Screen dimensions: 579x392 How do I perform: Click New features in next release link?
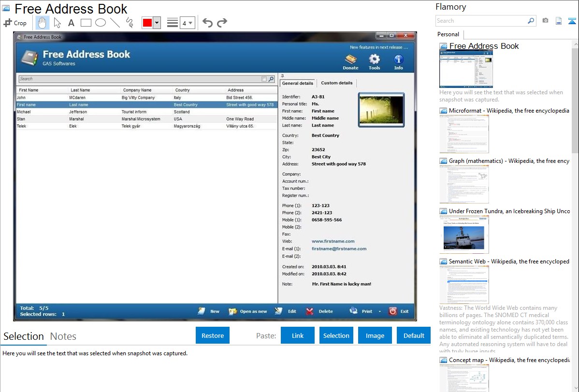[x=379, y=47]
